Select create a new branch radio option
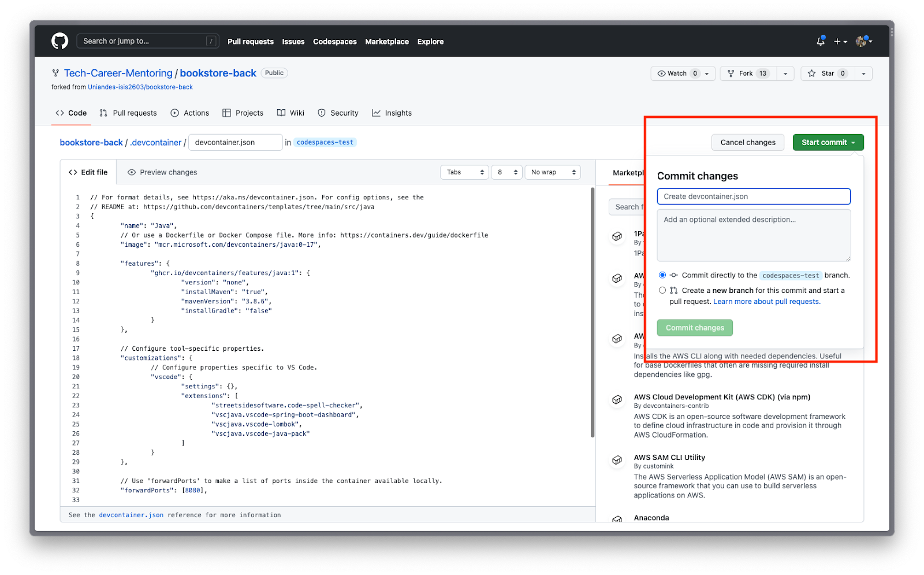 tap(662, 290)
